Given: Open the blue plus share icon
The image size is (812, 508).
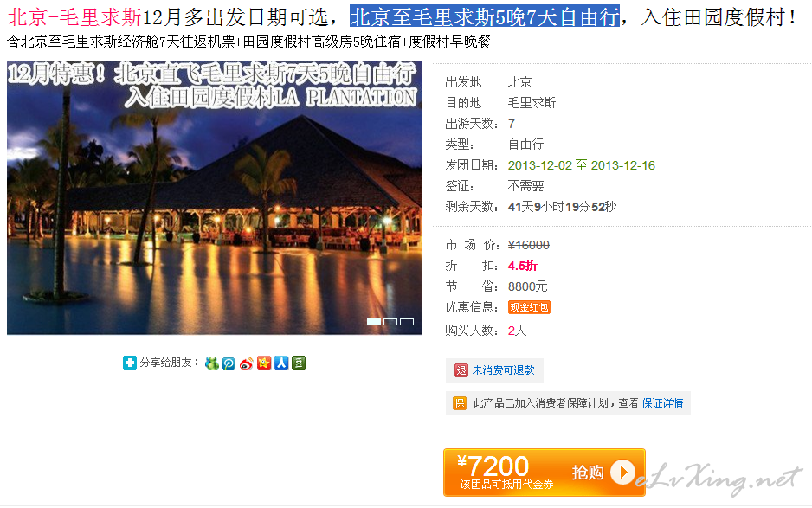Looking at the screenshot, I should (130, 363).
